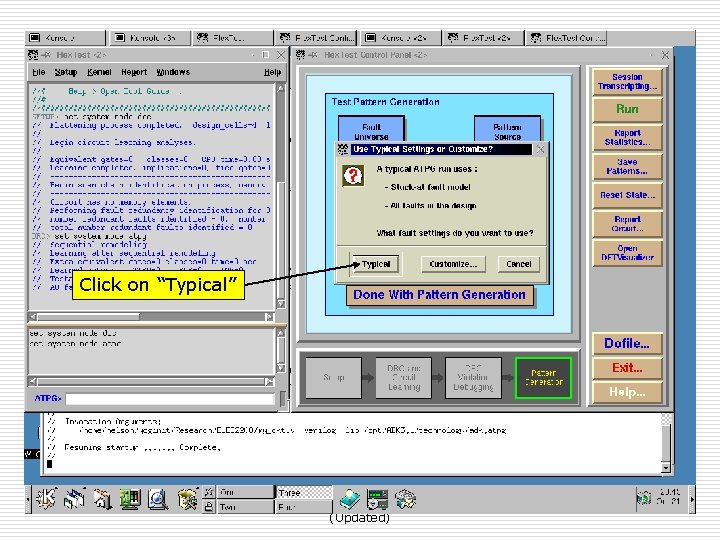This screenshot has height=540, width=720.
Task: Select DRC and Circuit Learning step
Action: click(x=404, y=377)
